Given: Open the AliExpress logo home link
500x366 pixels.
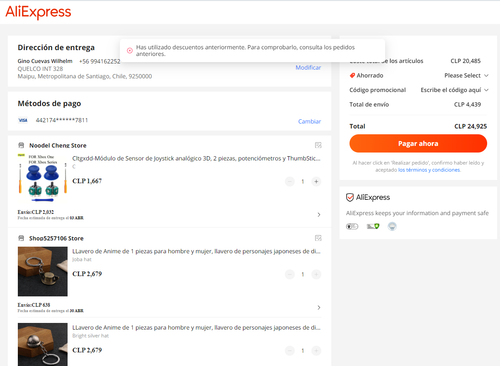Looking at the screenshot, I should point(38,12).
